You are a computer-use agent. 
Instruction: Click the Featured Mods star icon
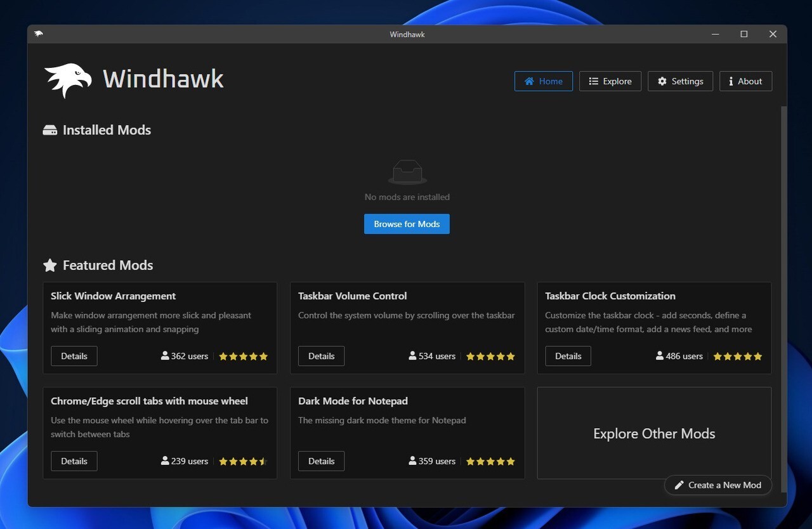[x=50, y=265]
